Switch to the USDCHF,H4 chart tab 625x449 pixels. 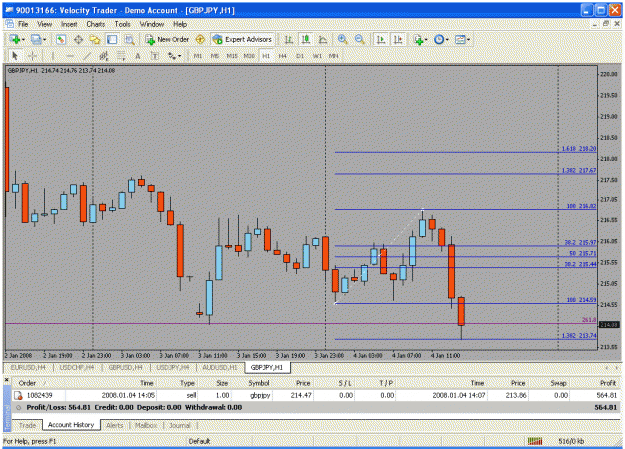tap(77, 367)
